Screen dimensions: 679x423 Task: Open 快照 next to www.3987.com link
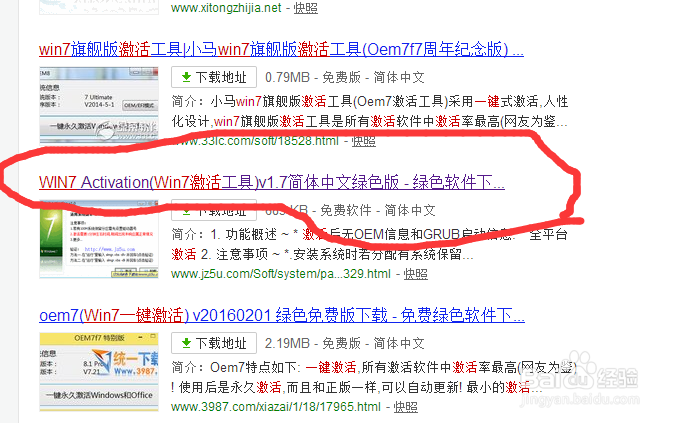(406, 407)
